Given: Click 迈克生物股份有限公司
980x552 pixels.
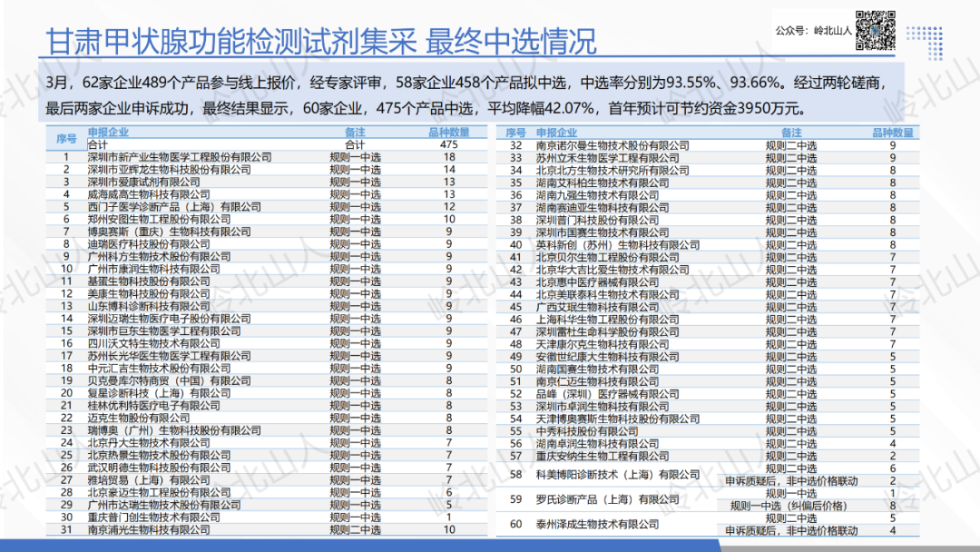Looking at the screenshot, I should click(139, 419).
